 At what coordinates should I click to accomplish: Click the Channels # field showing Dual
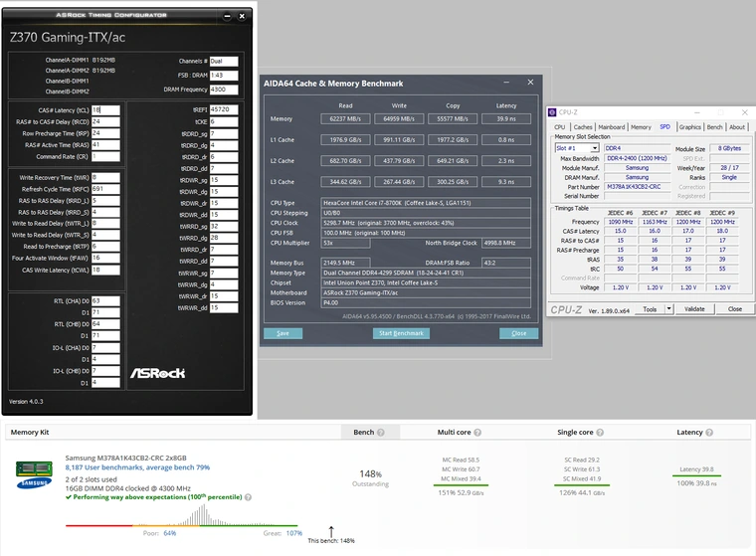pos(224,62)
